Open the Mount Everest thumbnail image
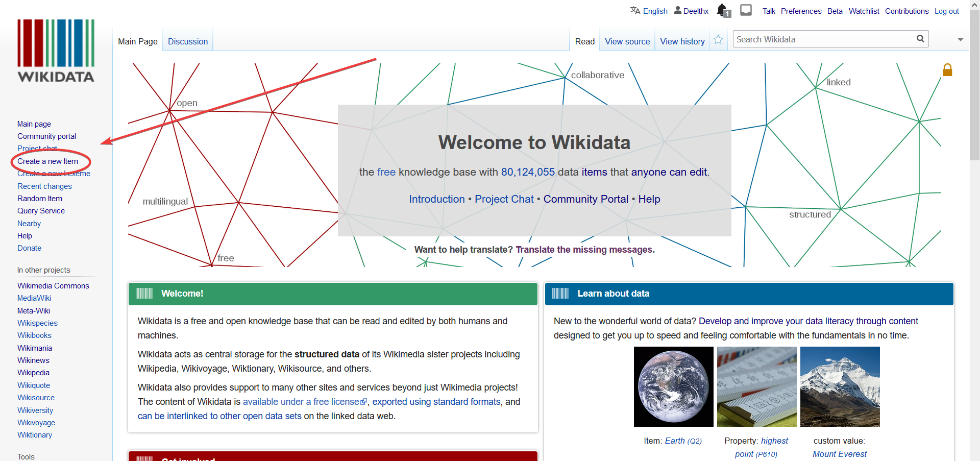The width and height of the screenshot is (980, 461). pyautogui.click(x=840, y=386)
